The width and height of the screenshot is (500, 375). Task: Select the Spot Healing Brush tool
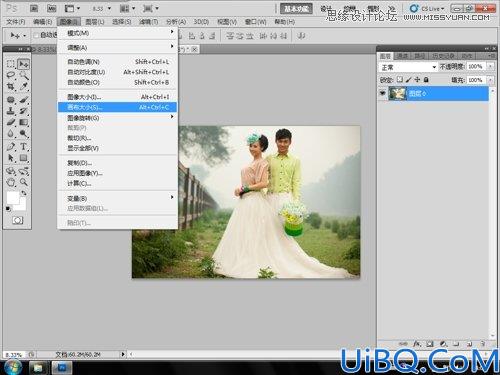(11, 100)
